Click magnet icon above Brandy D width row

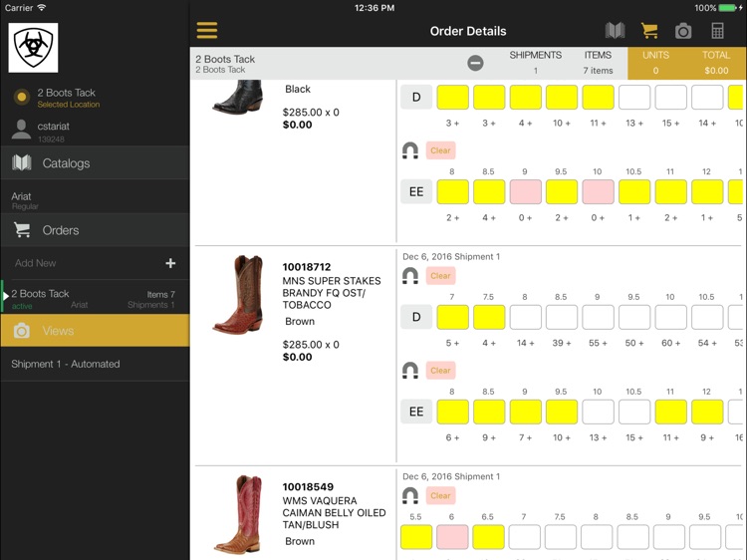coord(409,276)
